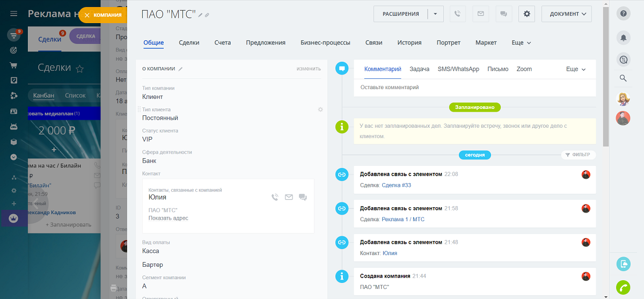
Task: Open the Связи tab
Action: [x=374, y=42]
